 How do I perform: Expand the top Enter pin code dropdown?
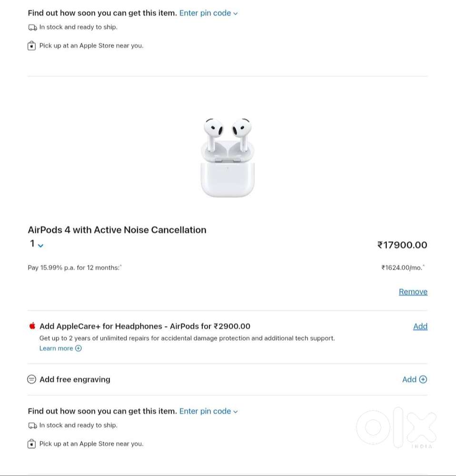[208, 13]
